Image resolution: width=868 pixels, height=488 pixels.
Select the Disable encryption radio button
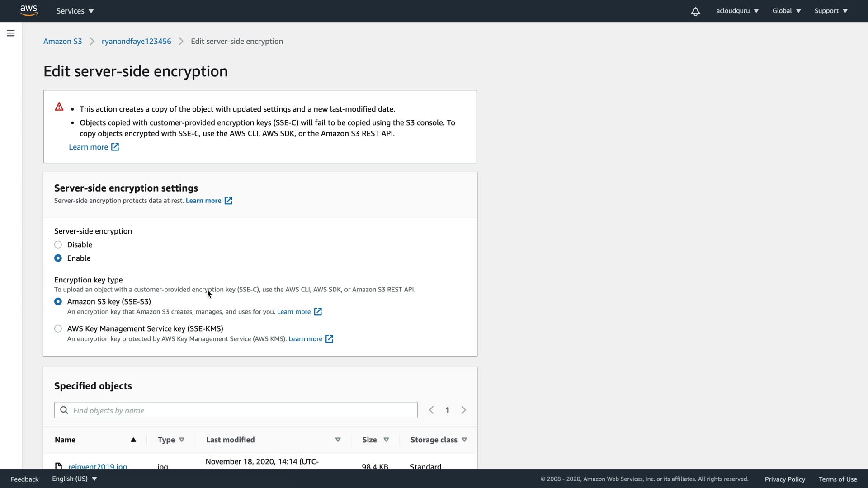click(58, 244)
